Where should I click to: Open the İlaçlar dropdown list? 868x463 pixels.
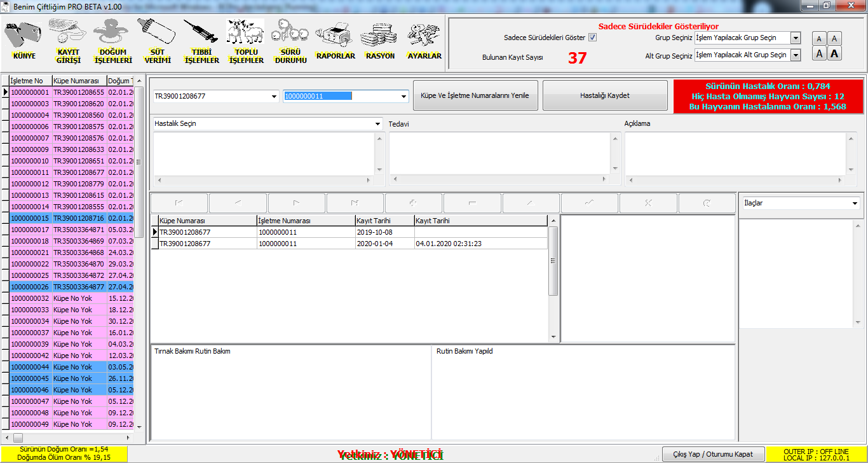coord(853,204)
